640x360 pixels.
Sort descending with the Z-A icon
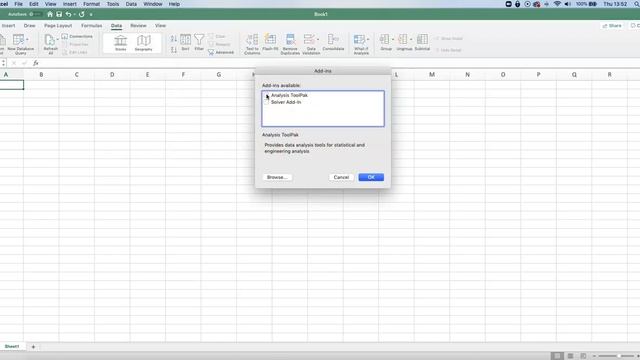click(174, 49)
